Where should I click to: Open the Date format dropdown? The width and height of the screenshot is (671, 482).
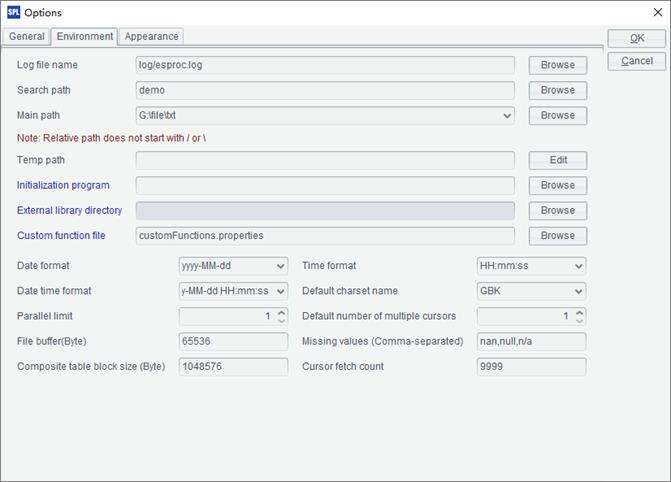(280, 266)
